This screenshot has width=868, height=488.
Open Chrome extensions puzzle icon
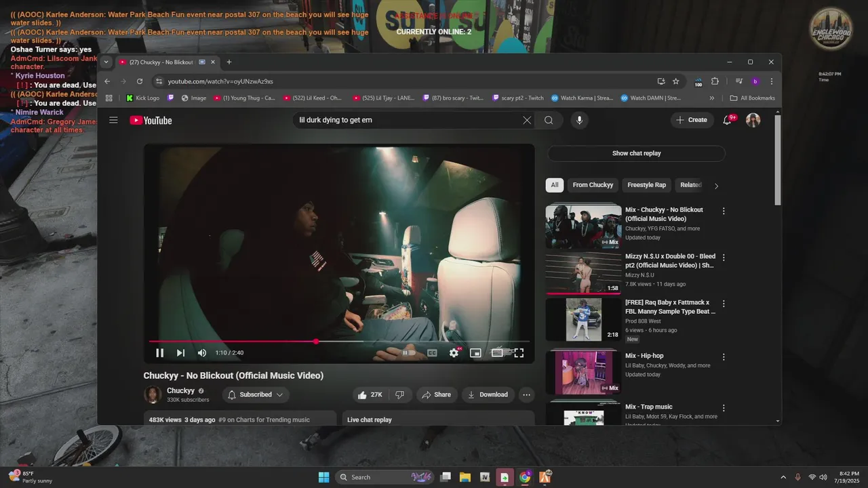(x=715, y=81)
